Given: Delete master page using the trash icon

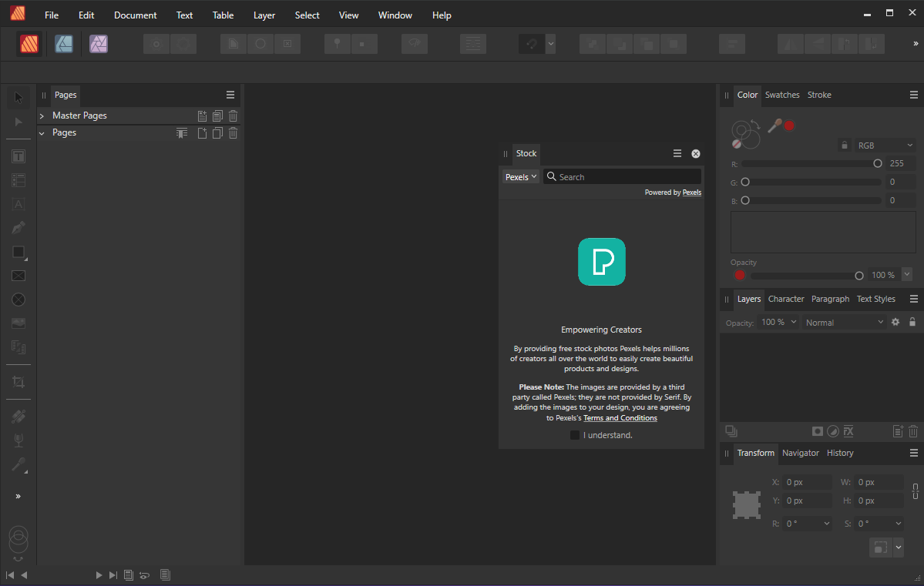Looking at the screenshot, I should [234, 116].
